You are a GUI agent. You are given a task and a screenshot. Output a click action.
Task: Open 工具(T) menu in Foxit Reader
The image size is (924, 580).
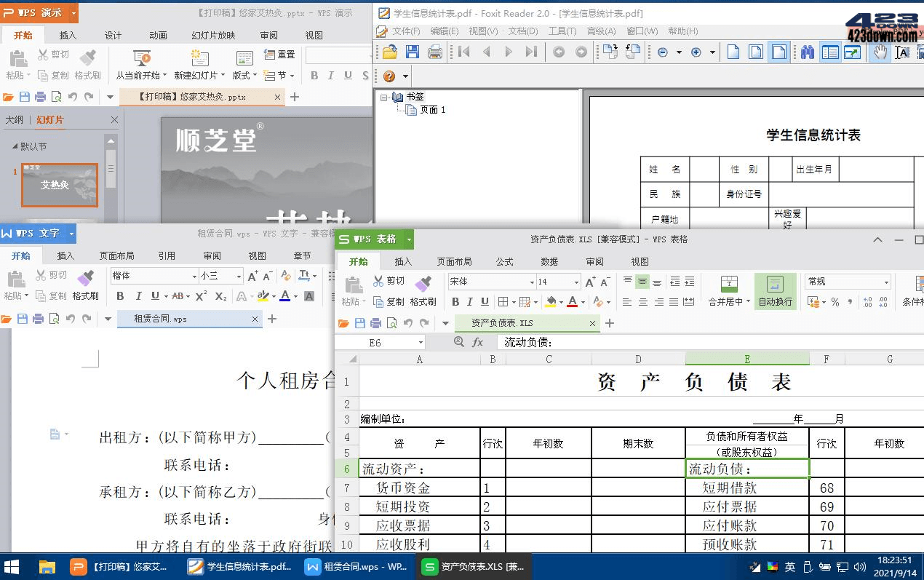click(x=562, y=31)
